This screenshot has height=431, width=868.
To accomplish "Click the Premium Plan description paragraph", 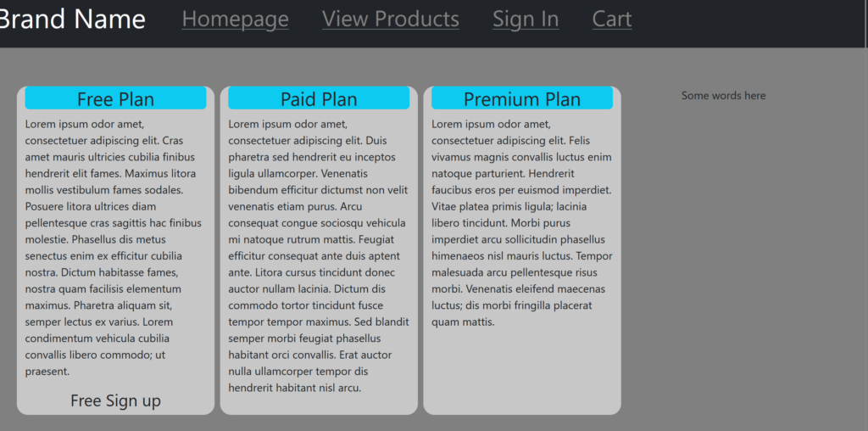I will tap(520, 222).
